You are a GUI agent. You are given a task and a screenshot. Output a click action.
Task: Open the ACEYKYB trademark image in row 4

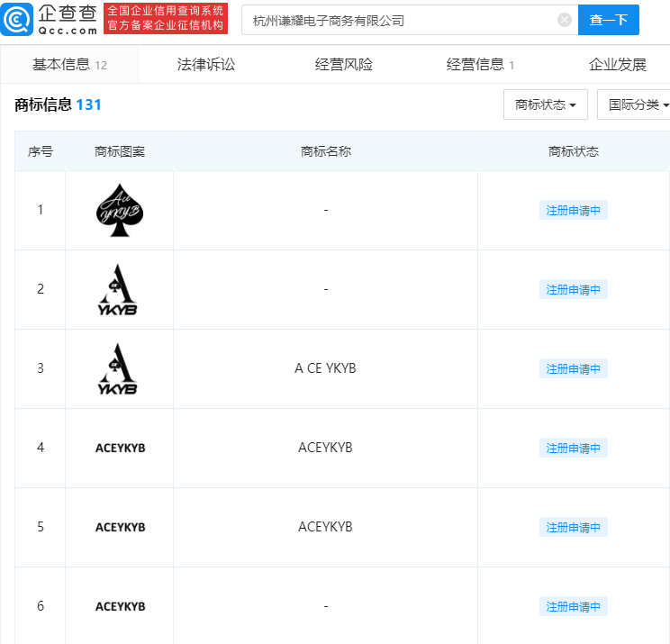tap(120, 448)
